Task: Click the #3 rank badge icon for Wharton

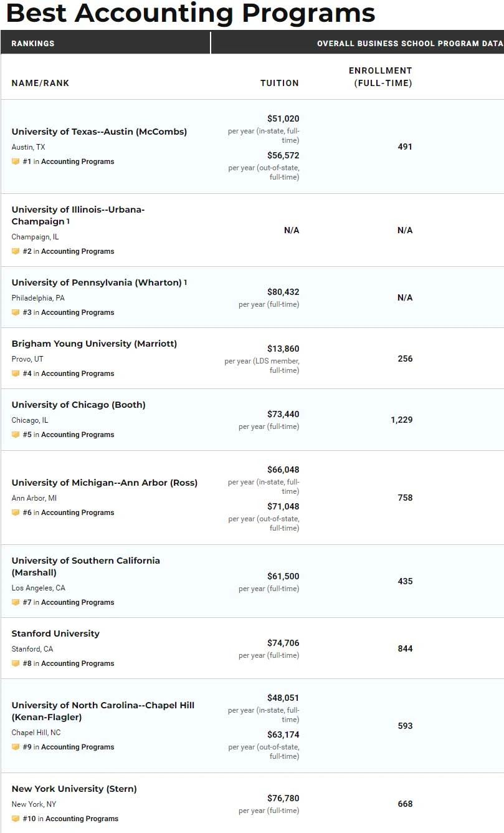Action: pyautogui.click(x=16, y=312)
